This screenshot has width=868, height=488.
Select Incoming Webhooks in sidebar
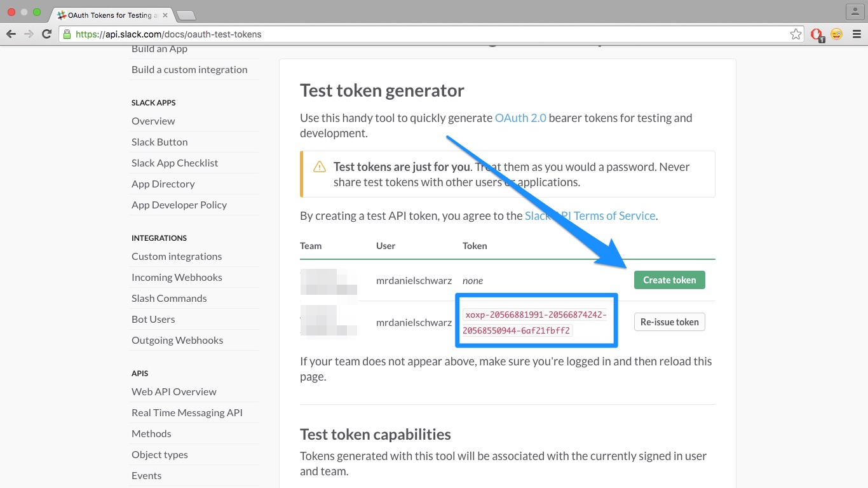[177, 278]
